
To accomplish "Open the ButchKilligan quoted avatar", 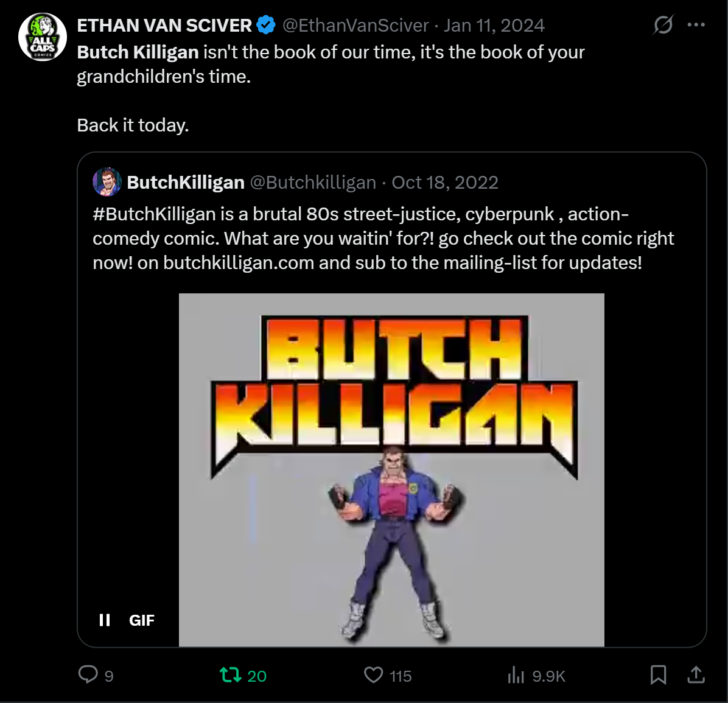I will tap(107, 182).
